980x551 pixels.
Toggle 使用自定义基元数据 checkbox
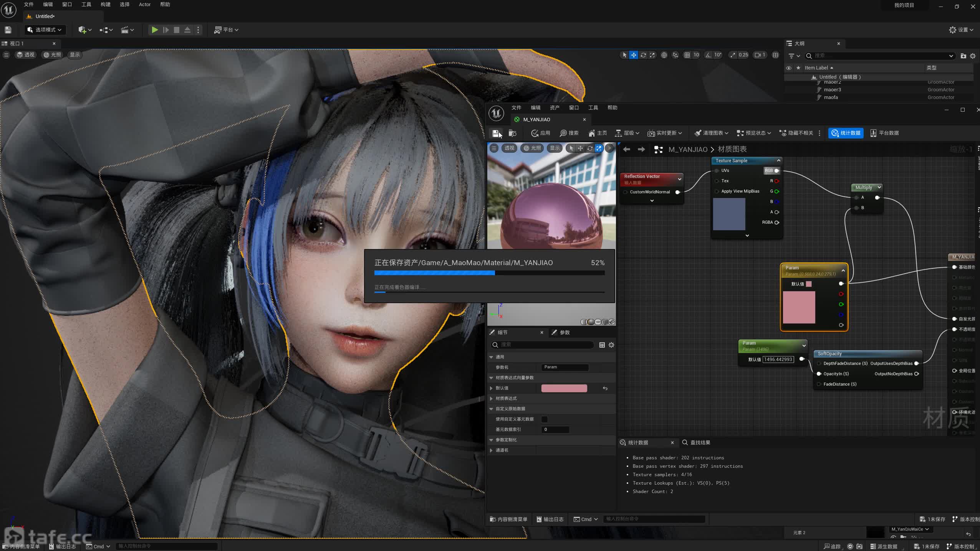click(x=544, y=419)
